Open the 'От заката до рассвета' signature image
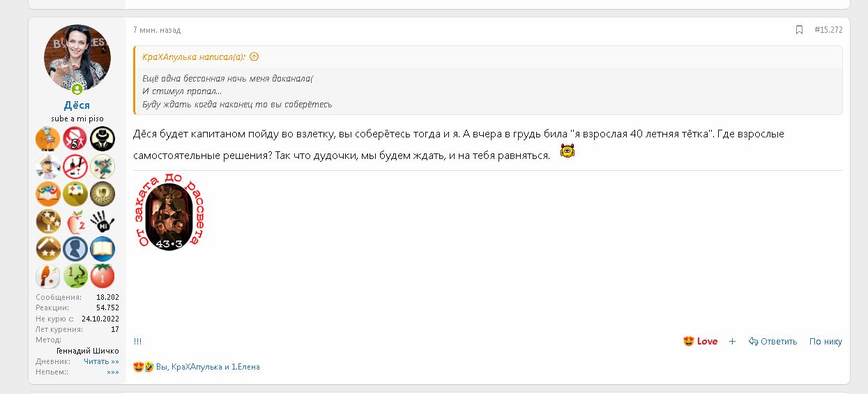The height and width of the screenshot is (394, 868). point(170,212)
